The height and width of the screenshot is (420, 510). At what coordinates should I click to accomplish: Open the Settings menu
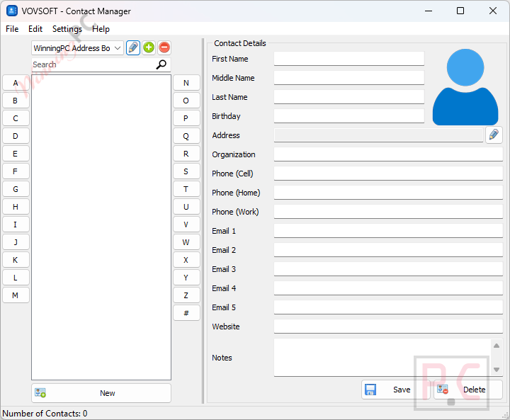67,29
